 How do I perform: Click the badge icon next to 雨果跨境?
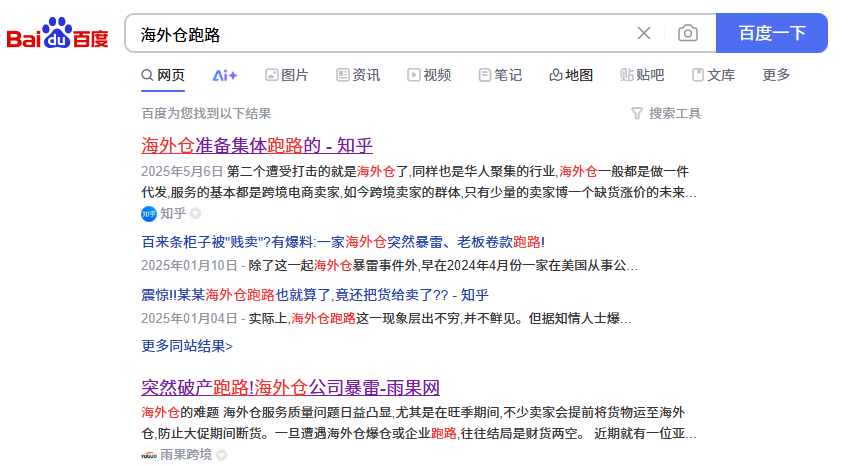[221, 455]
